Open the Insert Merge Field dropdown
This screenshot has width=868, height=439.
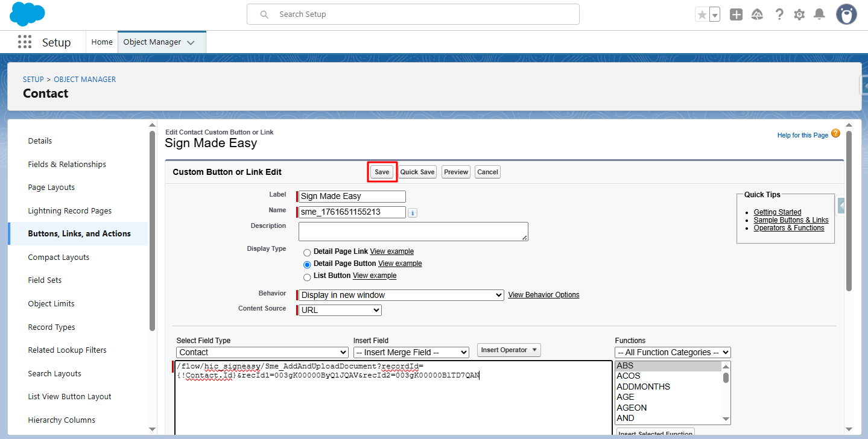[x=411, y=352]
